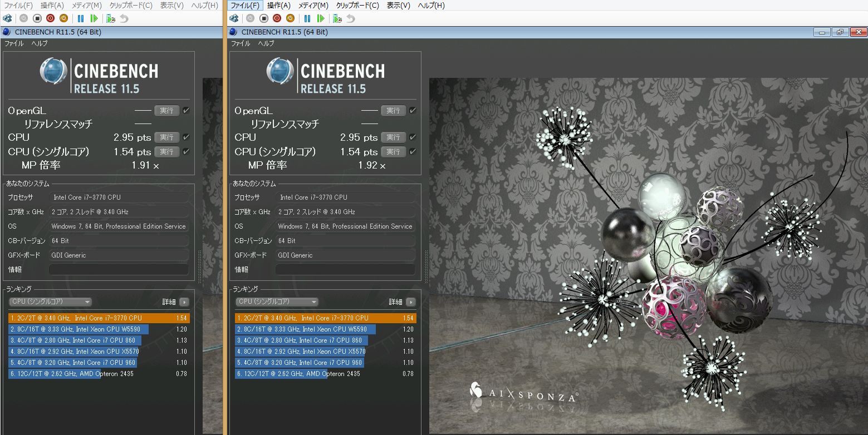The width and height of the screenshot is (868, 435).
Task: Create a checkpoint in right VM toolbar
Action: click(337, 18)
